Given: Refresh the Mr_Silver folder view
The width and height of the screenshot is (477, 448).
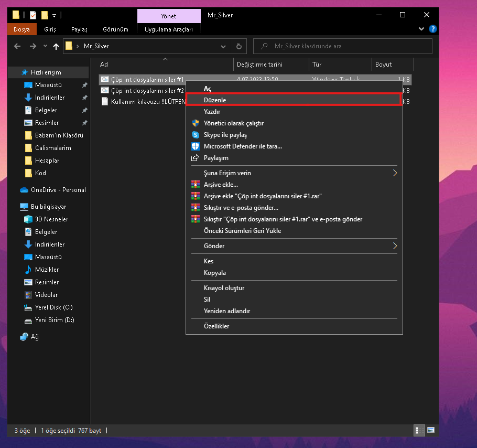Looking at the screenshot, I should pyautogui.click(x=239, y=46).
